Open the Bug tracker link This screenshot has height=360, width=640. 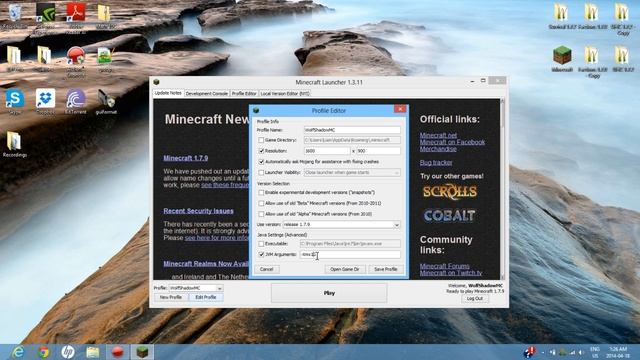point(436,162)
